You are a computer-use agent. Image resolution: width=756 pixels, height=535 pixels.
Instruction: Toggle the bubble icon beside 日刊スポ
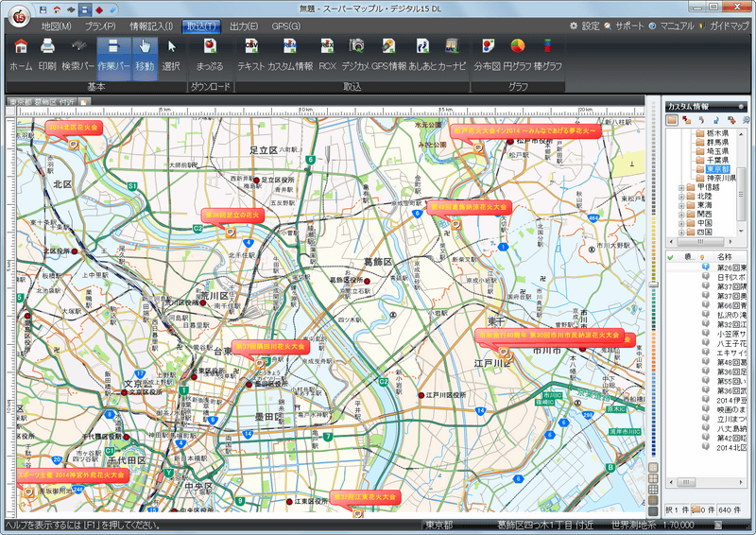tap(706, 276)
